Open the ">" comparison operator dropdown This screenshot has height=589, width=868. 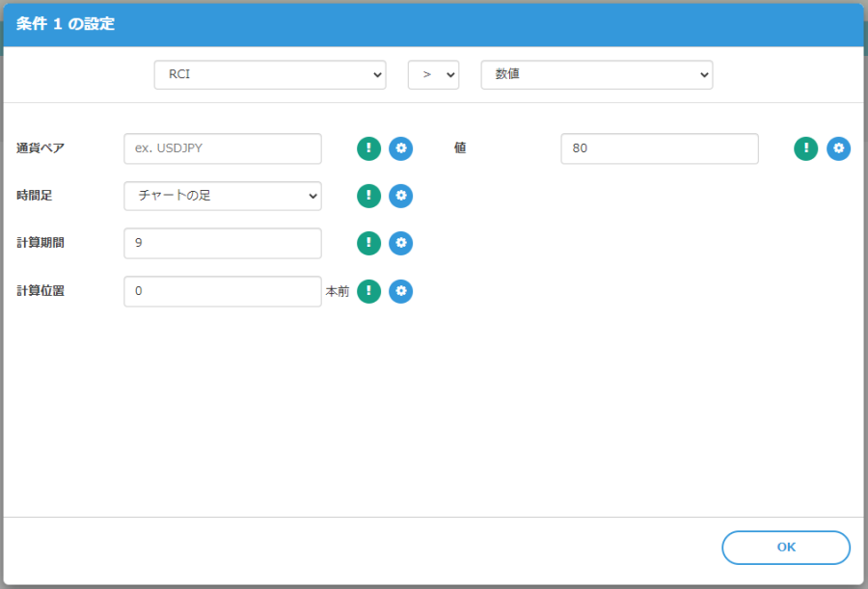tap(433, 75)
